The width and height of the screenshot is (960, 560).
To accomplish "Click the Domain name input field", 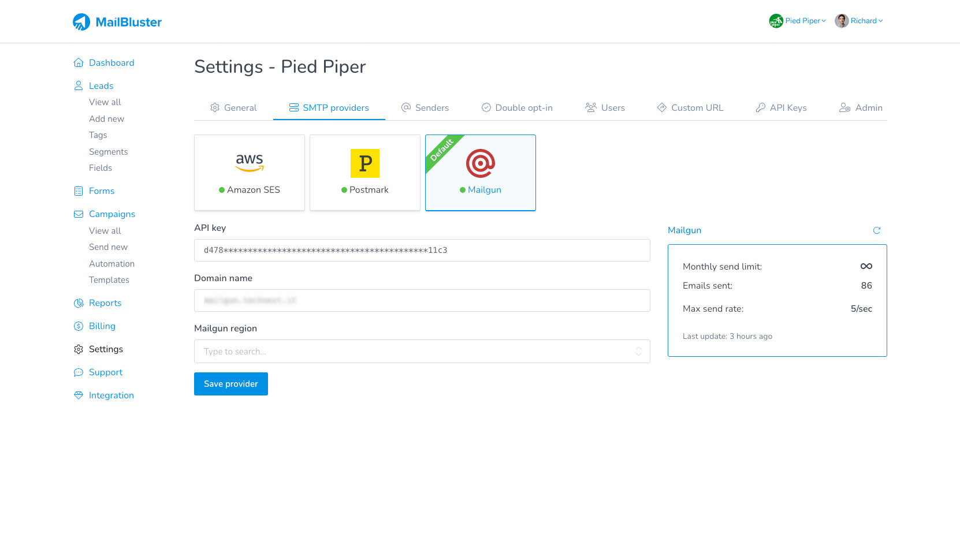I will pos(422,300).
